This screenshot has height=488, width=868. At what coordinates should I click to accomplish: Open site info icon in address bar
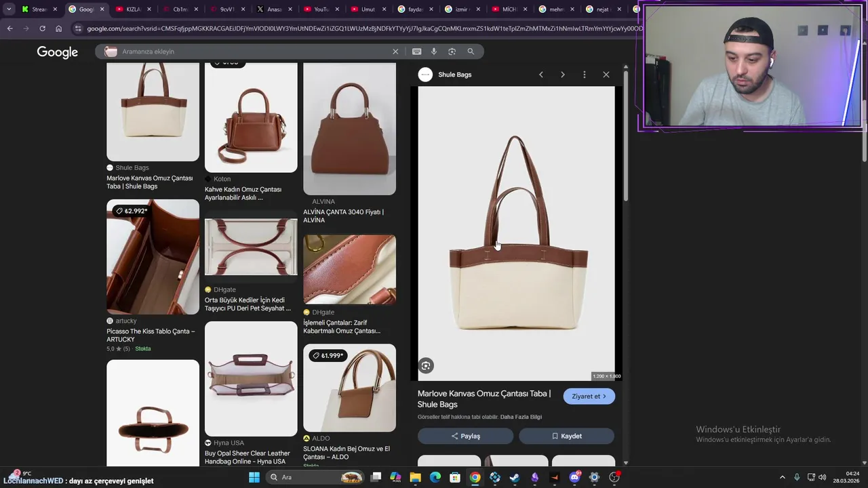pyautogui.click(x=78, y=28)
